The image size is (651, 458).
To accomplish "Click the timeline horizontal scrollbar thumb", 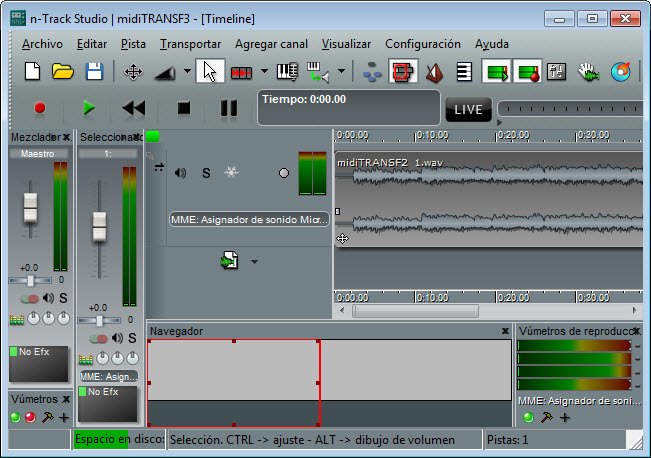I will [415, 311].
